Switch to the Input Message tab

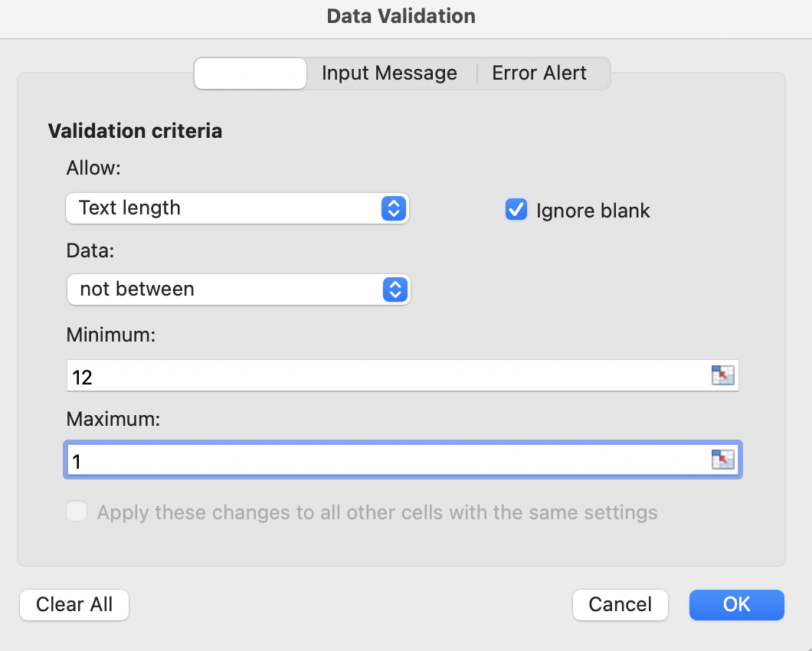pos(389,74)
